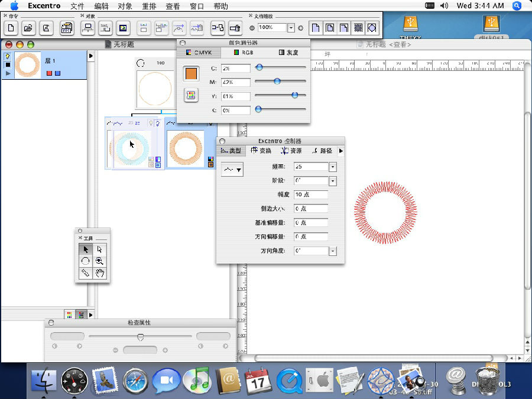This screenshot has height=399, width=532.
Task: Toggle the lightbulb on the orange ring node
Action: tap(210, 124)
